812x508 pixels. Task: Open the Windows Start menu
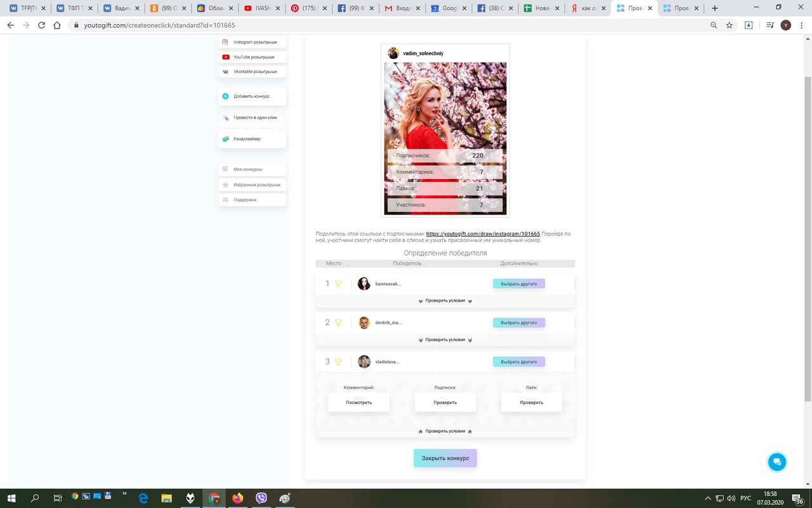click(11, 498)
